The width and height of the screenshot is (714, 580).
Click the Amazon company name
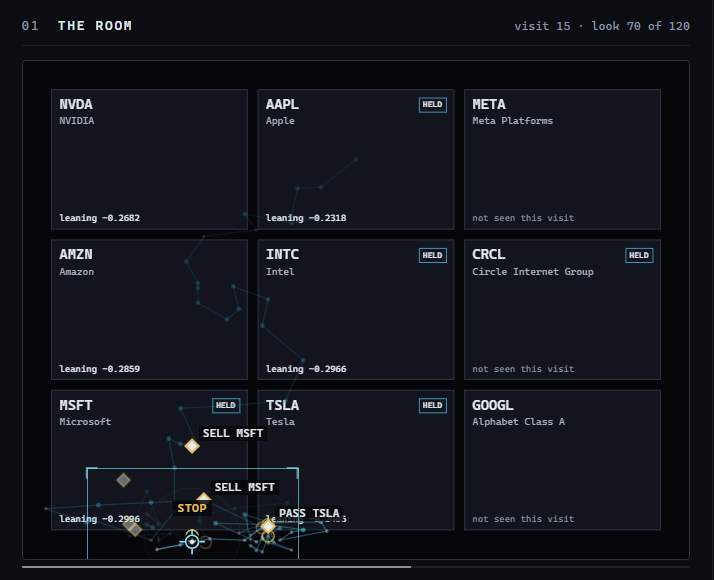point(76,272)
